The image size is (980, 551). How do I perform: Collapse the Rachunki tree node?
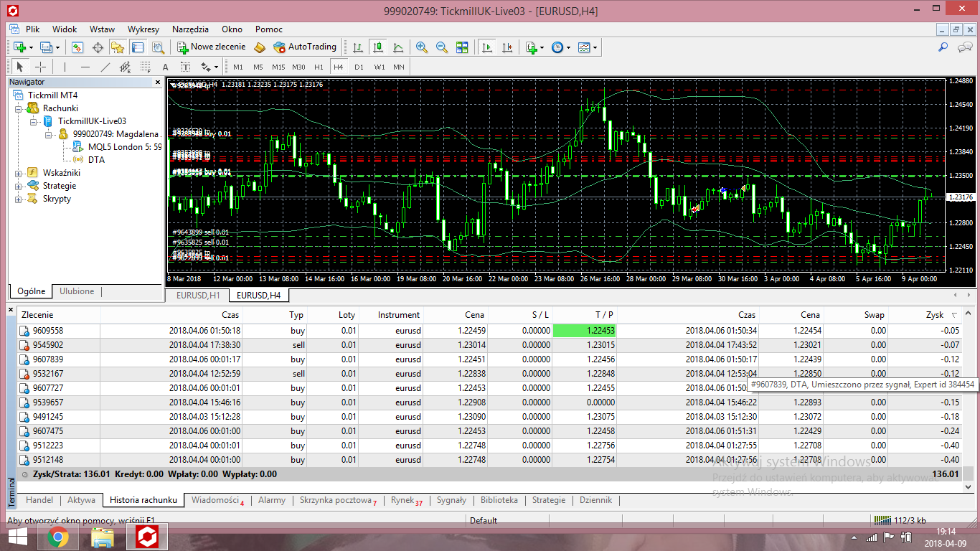[19, 108]
